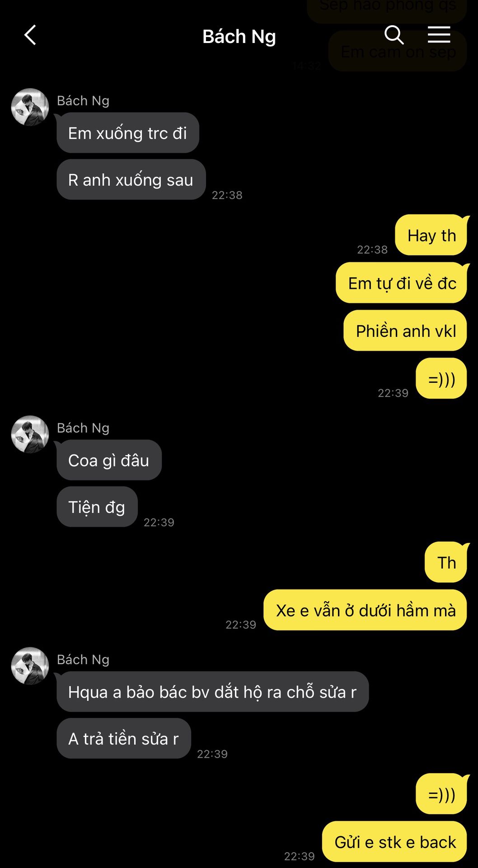This screenshot has width=478, height=868.
Task: Tap the message 'Em tự đi về đc'
Action: (x=402, y=283)
